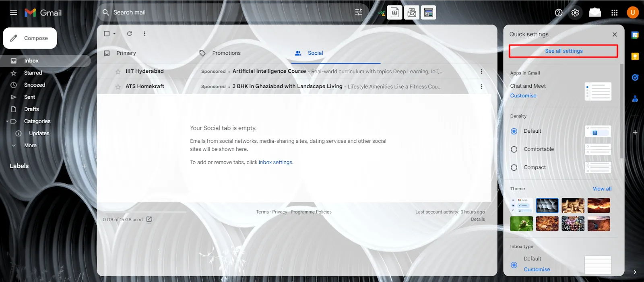This screenshot has width=644, height=282.
Task: Open inbox settings link
Action: tap(275, 162)
